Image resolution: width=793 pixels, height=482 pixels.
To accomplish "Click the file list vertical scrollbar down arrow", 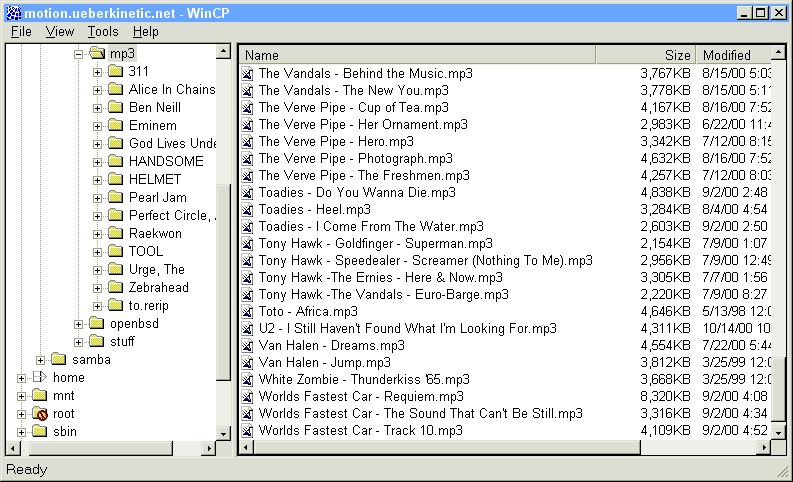I will pos(778,431).
